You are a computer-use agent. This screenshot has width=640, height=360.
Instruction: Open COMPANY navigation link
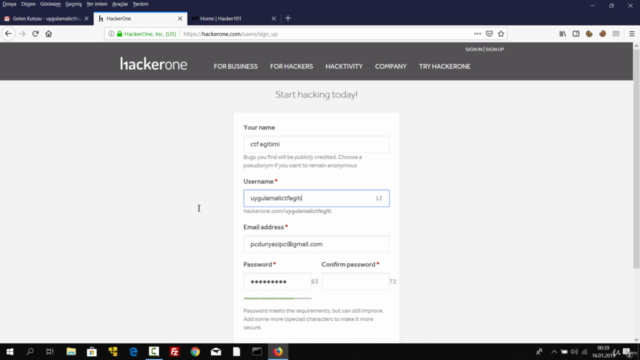point(391,67)
